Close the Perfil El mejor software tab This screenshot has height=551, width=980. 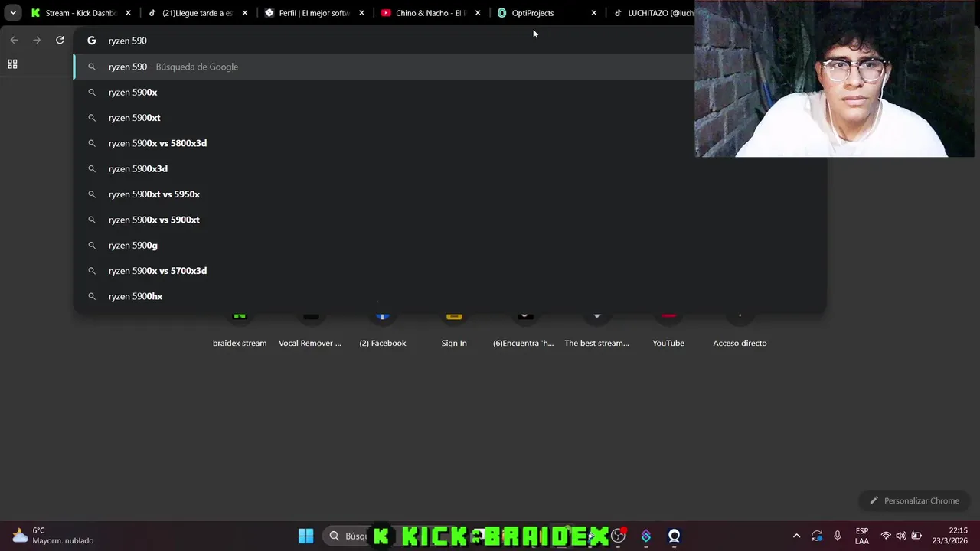click(361, 13)
